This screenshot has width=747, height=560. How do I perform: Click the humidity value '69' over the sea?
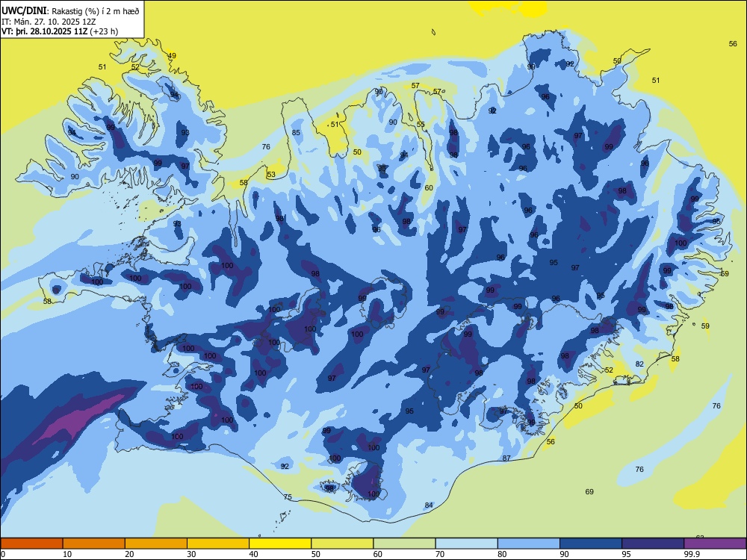click(589, 491)
